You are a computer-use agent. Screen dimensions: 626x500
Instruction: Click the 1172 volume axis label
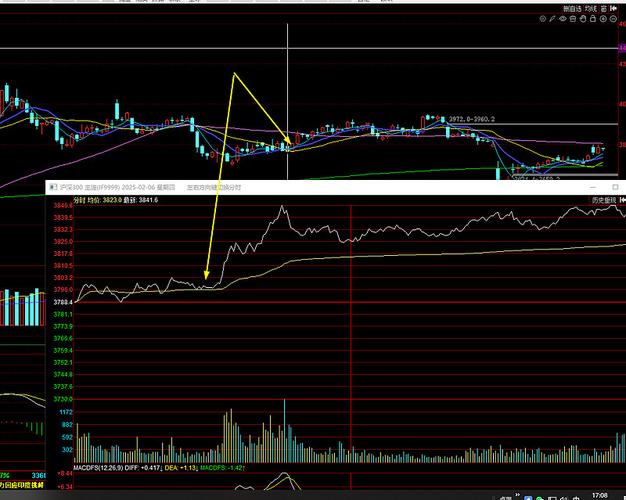66,412
